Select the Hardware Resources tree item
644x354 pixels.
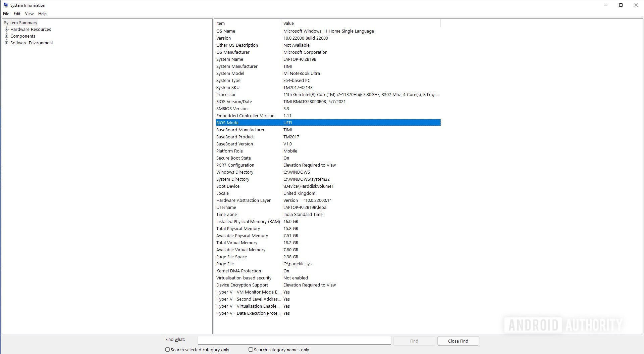[31, 29]
